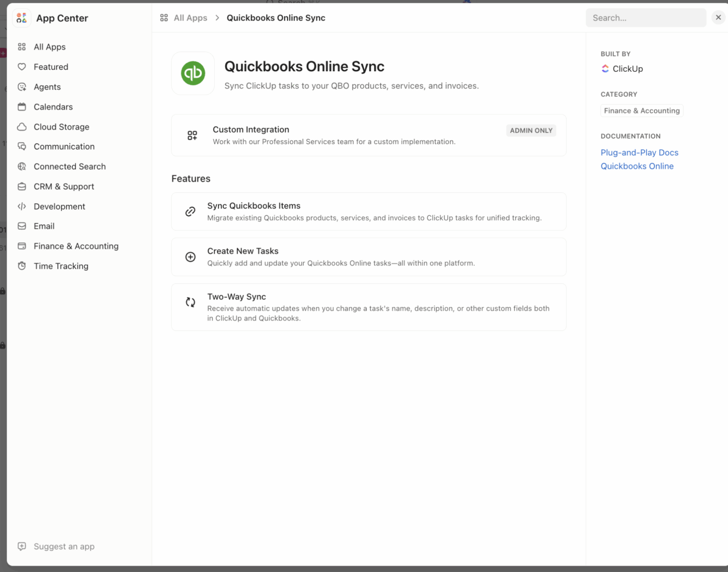Navigate to All Apps via the breadcrumb

point(190,17)
